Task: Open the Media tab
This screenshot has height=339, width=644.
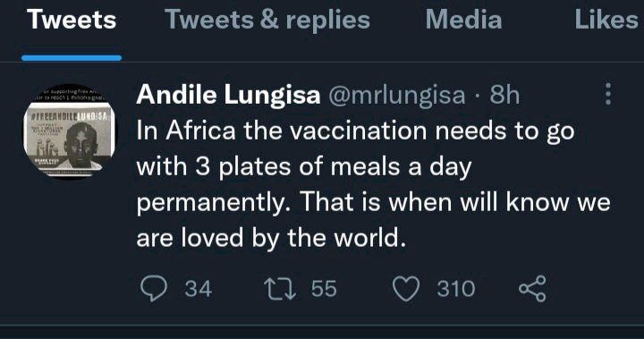Action: [463, 20]
